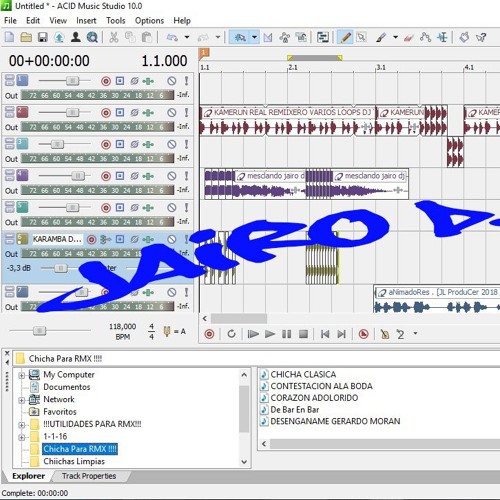Click Play From Start in the transport
Screen dimensions: 500x500
[x=253, y=334]
